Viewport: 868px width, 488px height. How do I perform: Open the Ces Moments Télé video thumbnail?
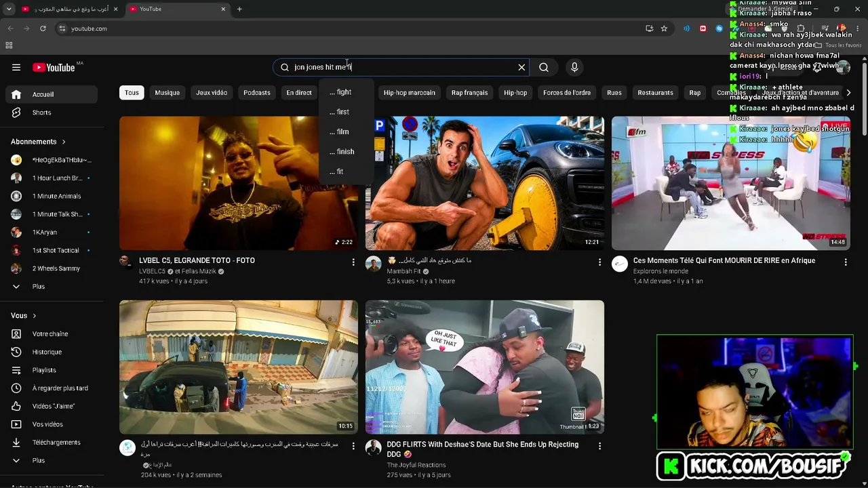point(731,183)
